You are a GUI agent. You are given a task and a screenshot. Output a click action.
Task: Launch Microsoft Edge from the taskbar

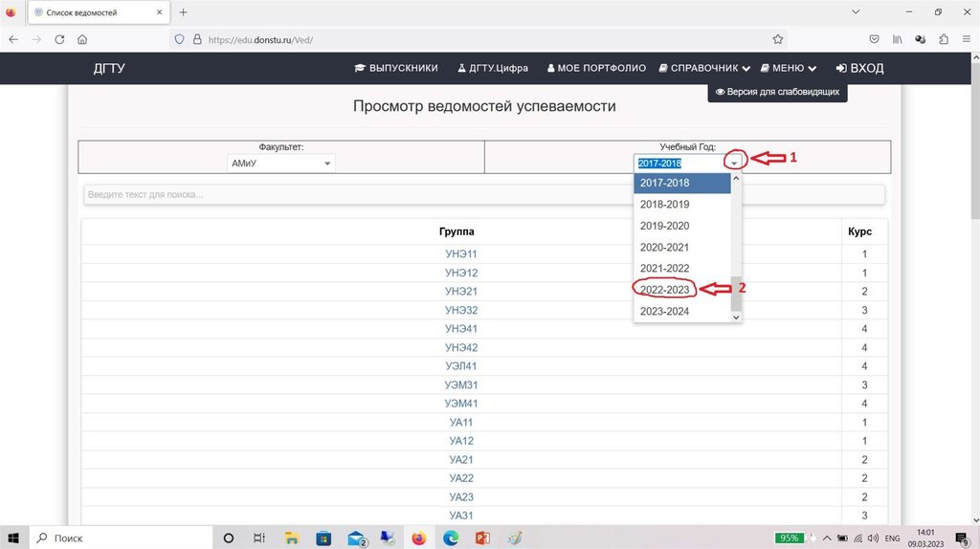[451, 538]
